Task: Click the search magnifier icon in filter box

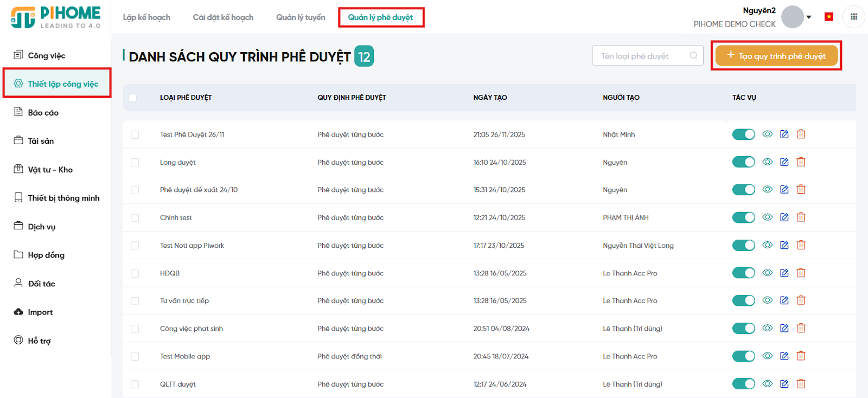Action: tap(693, 56)
